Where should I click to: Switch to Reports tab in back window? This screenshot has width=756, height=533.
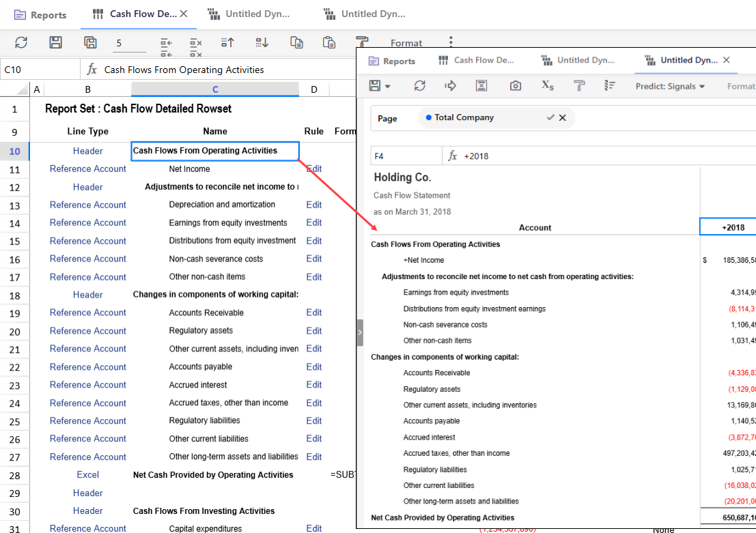(40, 15)
